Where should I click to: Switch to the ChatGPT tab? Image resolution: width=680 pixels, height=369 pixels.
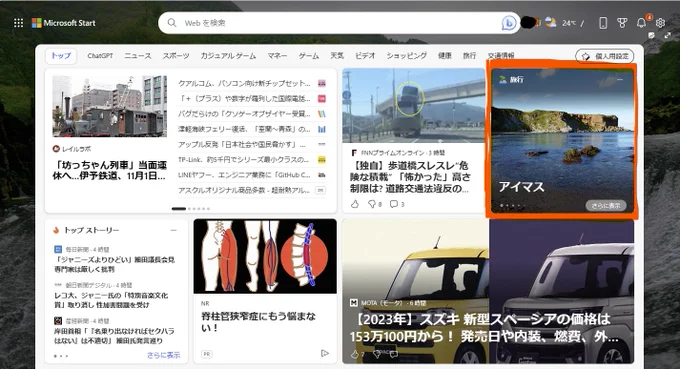[100, 56]
